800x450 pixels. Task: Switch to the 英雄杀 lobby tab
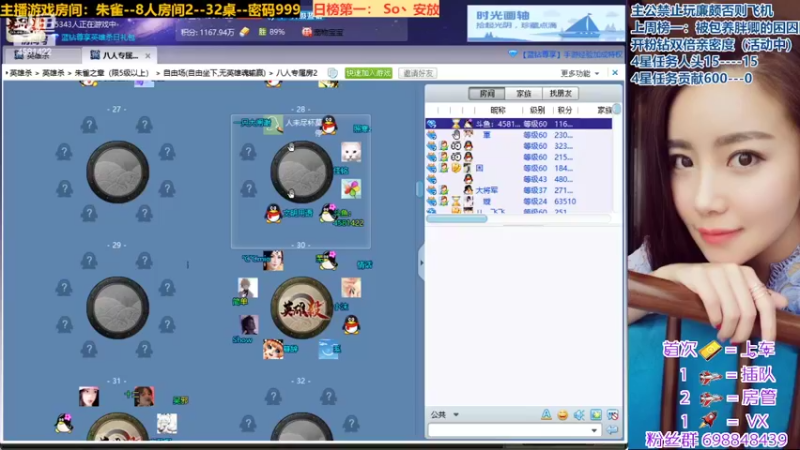coord(37,55)
